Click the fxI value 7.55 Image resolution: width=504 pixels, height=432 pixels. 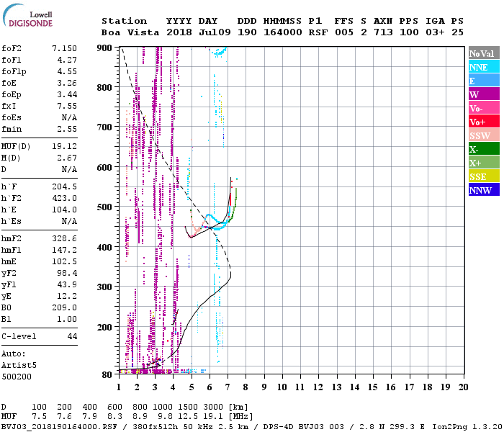(67, 106)
